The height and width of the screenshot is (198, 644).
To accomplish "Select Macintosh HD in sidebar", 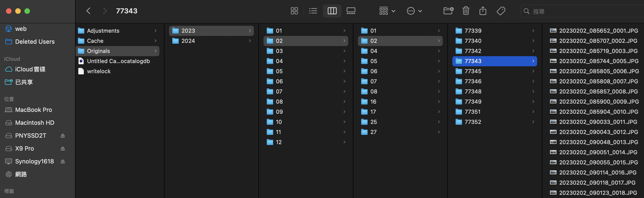I will 35,123.
